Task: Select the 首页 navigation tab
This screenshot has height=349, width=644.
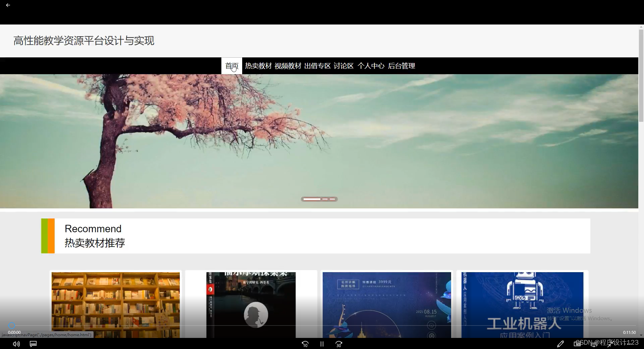Action: (232, 66)
